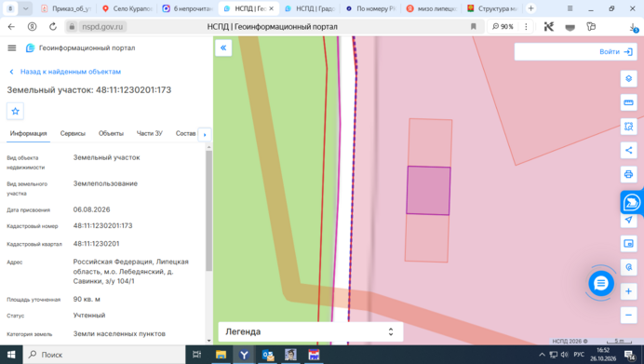Image resolution: width=644 pixels, height=364 pixels.
Task: Close the active НСПД browser tab
Action: [272, 8]
